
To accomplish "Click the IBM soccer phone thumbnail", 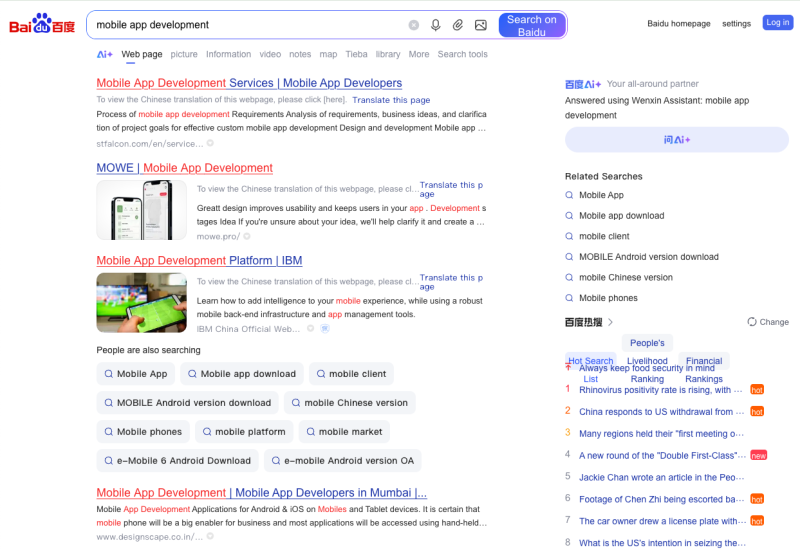I will pyautogui.click(x=141, y=303).
